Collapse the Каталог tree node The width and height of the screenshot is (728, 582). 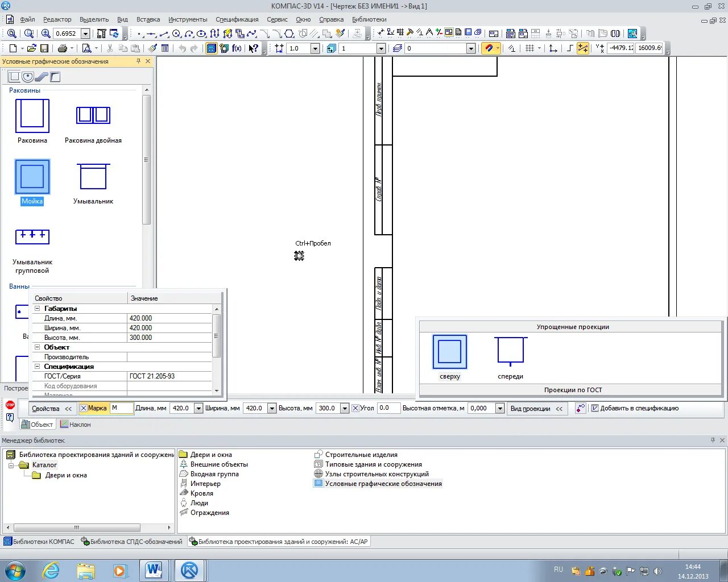tap(11, 465)
